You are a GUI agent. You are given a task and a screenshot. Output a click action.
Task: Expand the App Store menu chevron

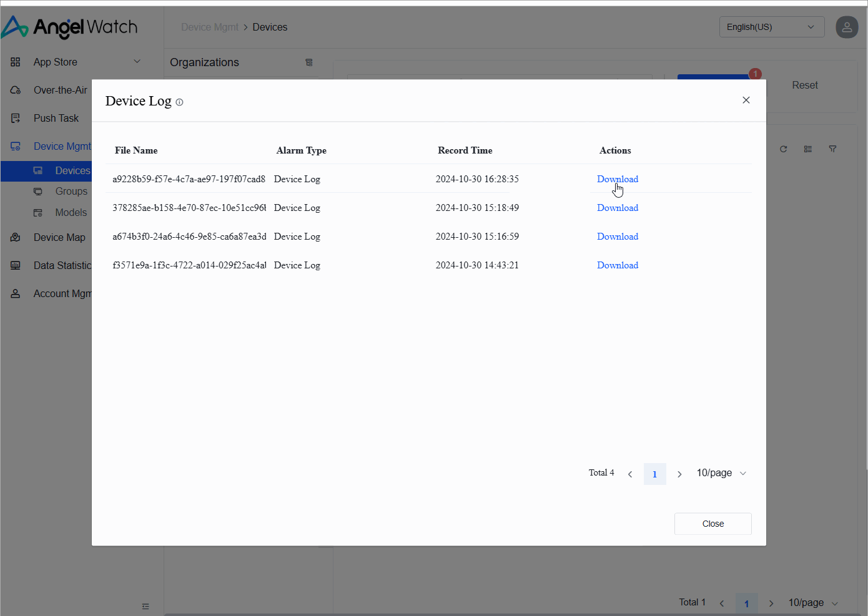click(137, 61)
